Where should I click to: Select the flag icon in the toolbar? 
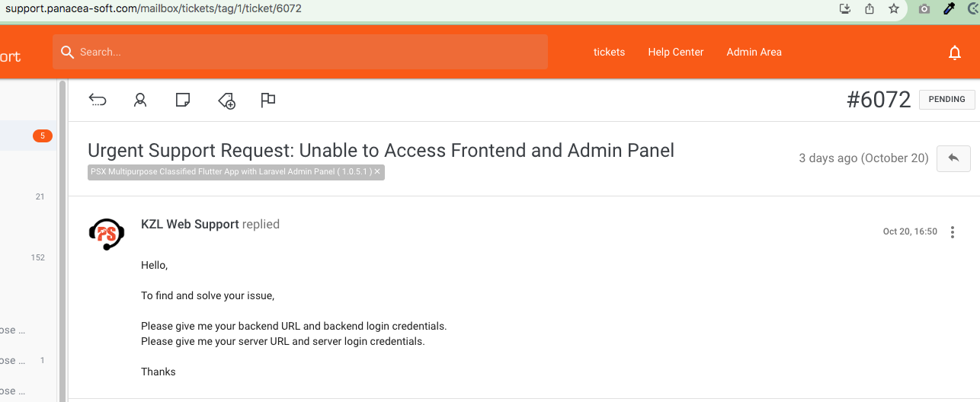(268, 100)
